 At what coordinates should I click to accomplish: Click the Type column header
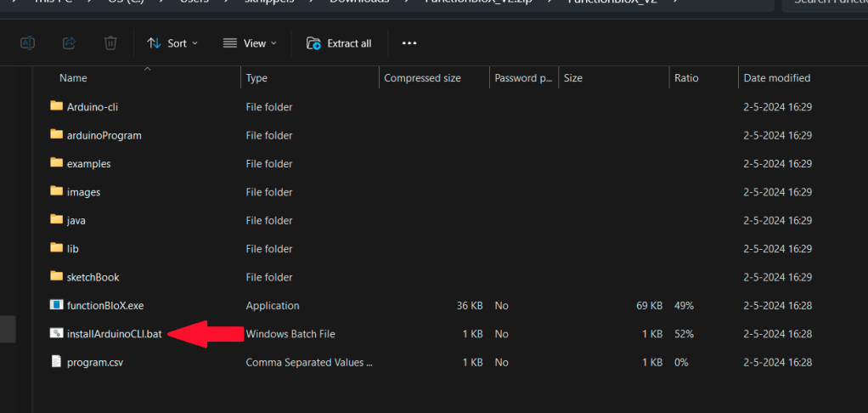point(256,78)
